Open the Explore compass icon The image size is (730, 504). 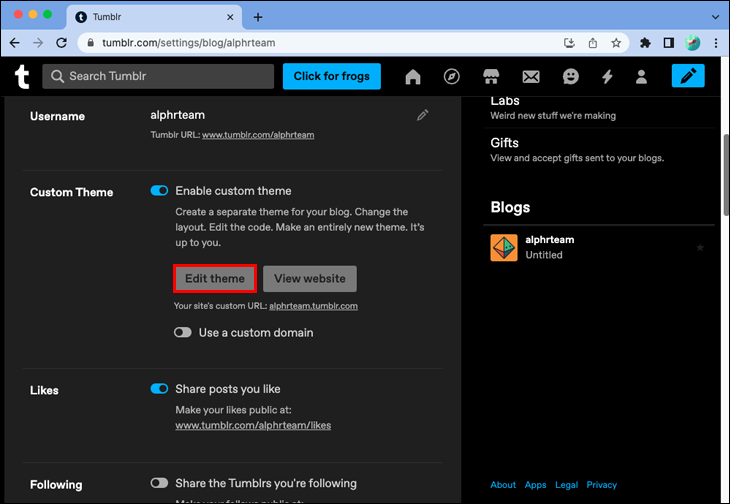[452, 77]
